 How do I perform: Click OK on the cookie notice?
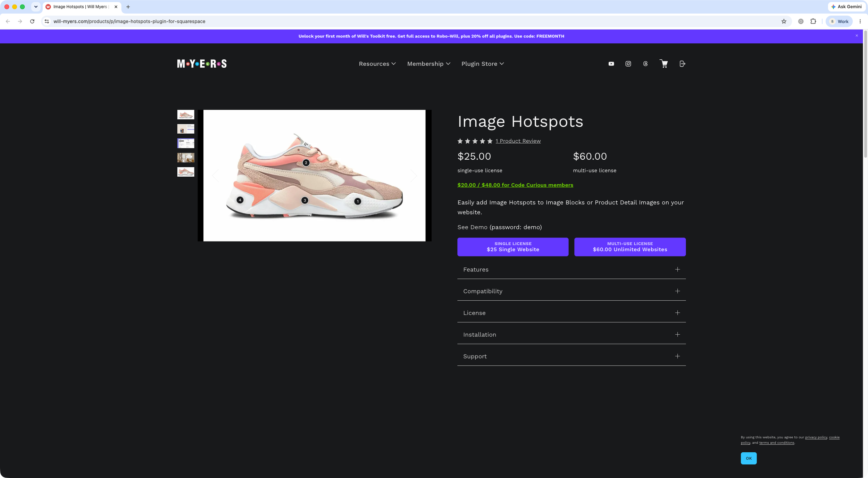pyautogui.click(x=749, y=458)
